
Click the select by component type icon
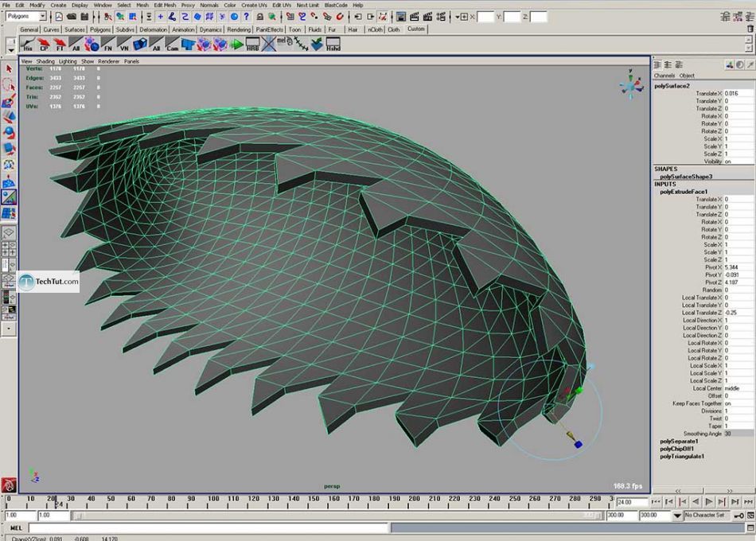[133, 17]
